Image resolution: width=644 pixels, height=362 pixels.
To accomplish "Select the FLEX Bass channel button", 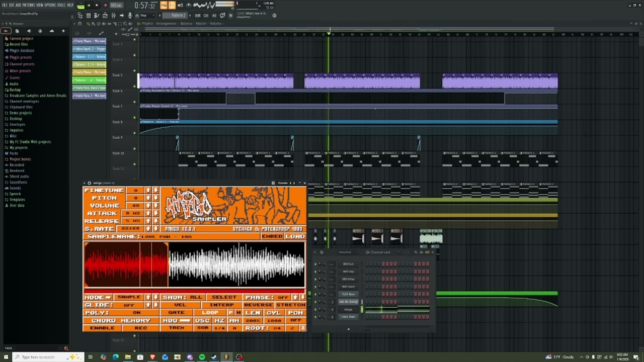I will 348,294.
